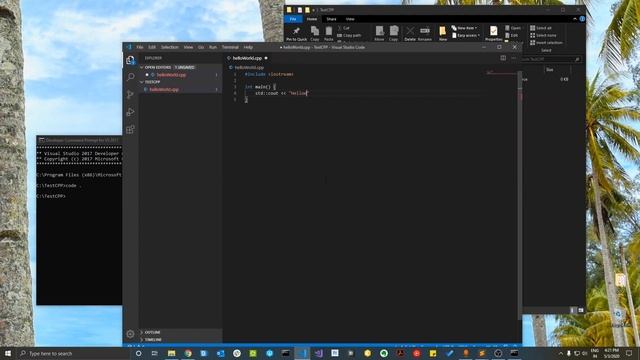Viewport: 640px width, 360px height.
Task: Expand the TIMELINE section in VS Code
Action: click(142, 340)
